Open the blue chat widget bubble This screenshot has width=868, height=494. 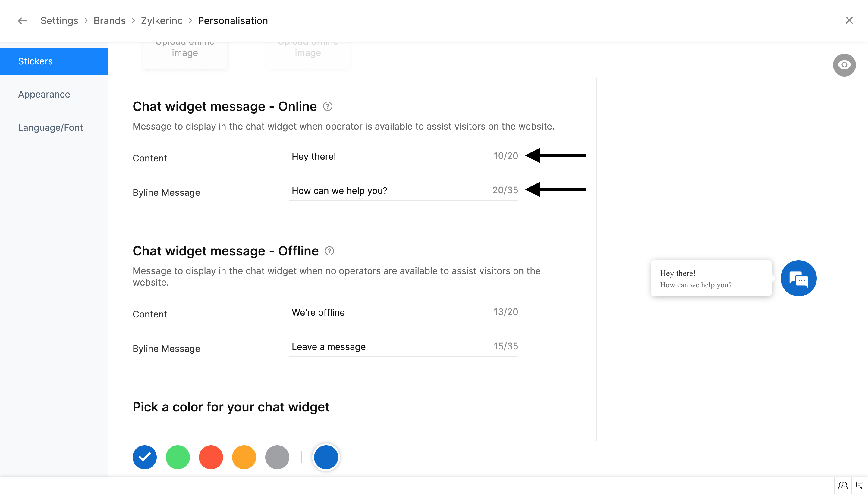coord(798,279)
